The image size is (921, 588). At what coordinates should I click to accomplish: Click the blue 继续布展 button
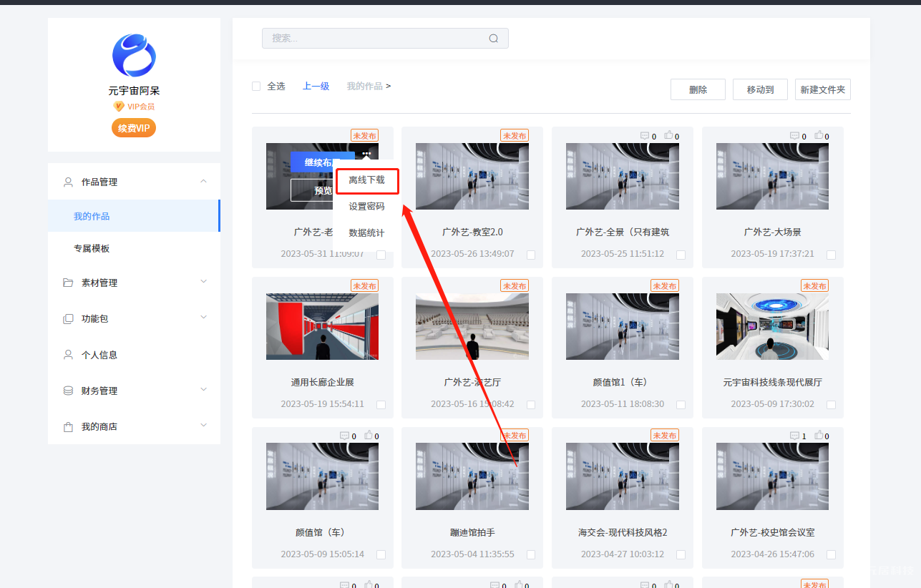322,162
